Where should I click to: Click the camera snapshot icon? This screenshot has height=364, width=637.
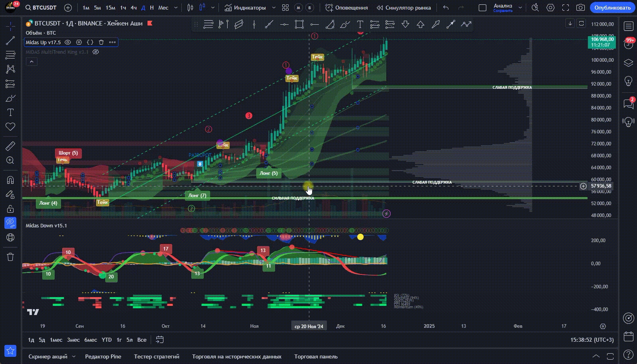[x=580, y=8]
